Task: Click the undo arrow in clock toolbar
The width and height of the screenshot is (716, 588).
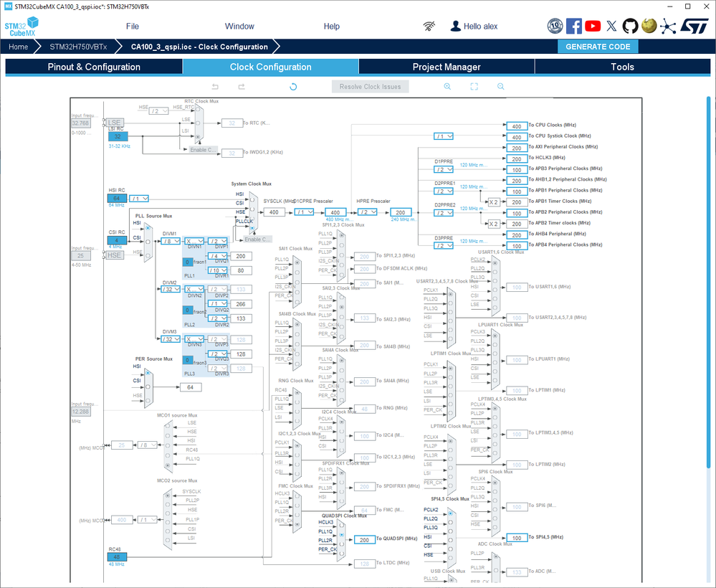Action: (x=215, y=86)
